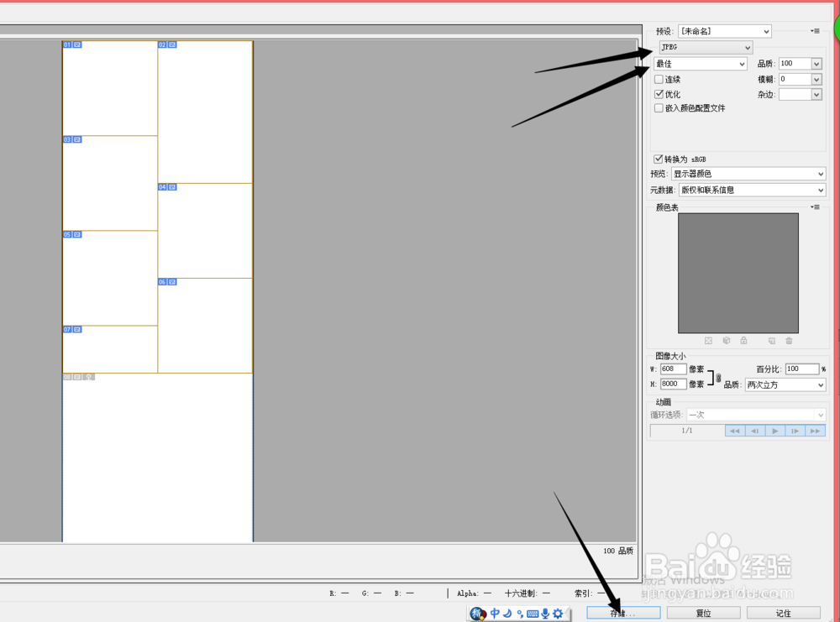Click the width W input field
Image resolution: width=840 pixels, height=622 pixels.
pos(674,368)
